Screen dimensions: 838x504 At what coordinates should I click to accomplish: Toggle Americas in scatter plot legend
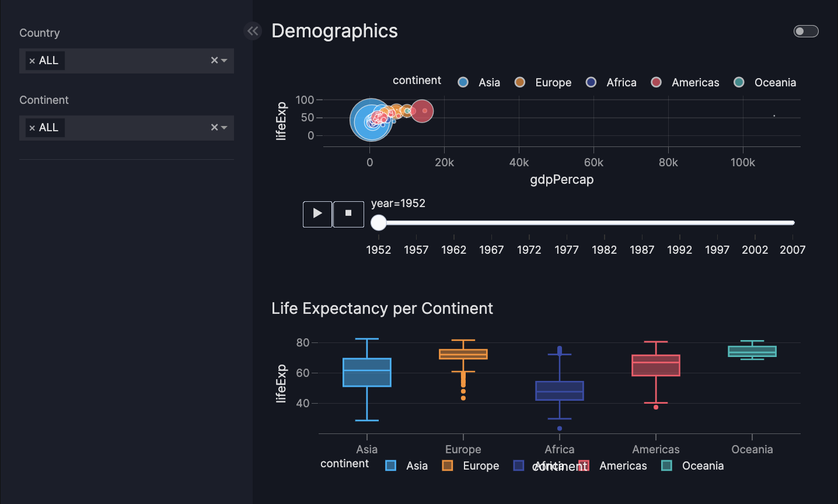(x=685, y=82)
